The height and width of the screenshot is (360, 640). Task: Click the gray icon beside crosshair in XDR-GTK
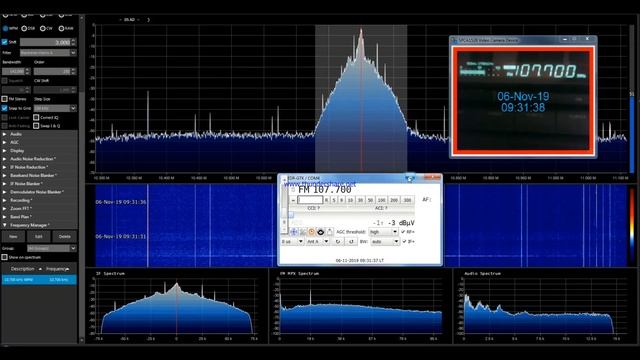(x=303, y=232)
